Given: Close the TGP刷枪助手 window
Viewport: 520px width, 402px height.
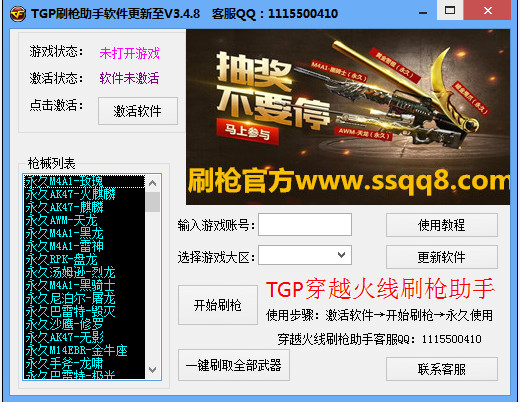Looking at the screenshot, I should pos(488,10).
